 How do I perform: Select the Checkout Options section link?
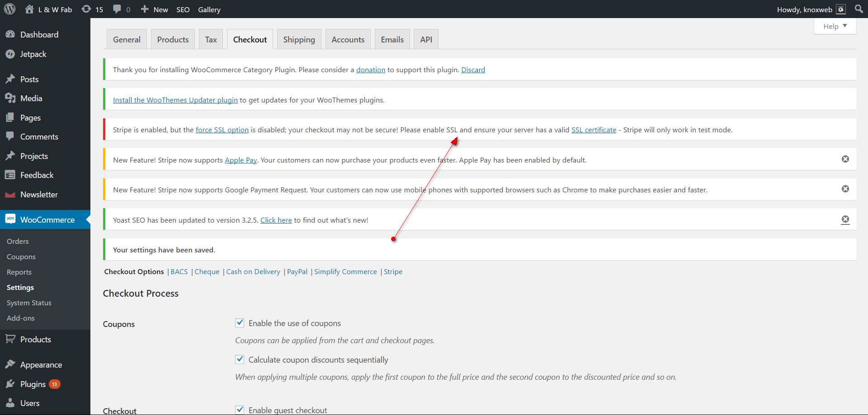134,271
